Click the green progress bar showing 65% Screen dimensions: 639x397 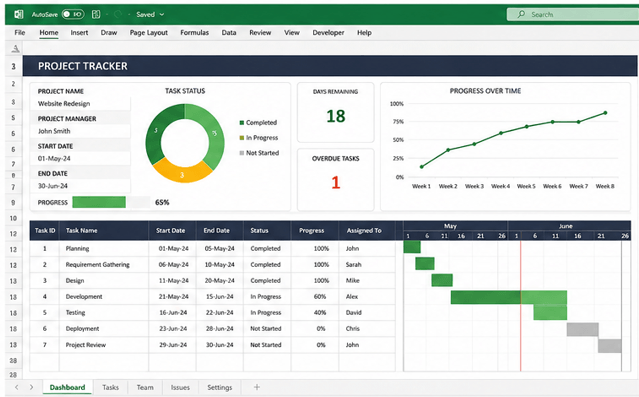[99, 202]
